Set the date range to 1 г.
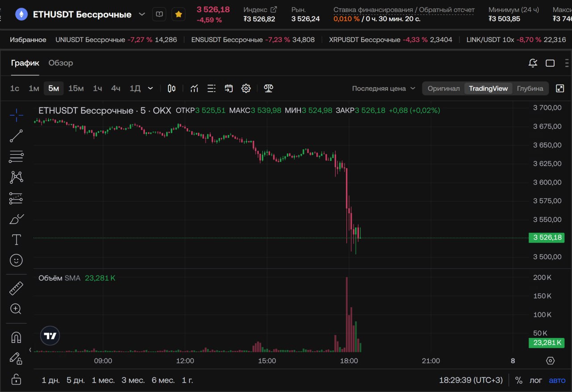Screen dimensions: 572x392 (x=188, y=380)
